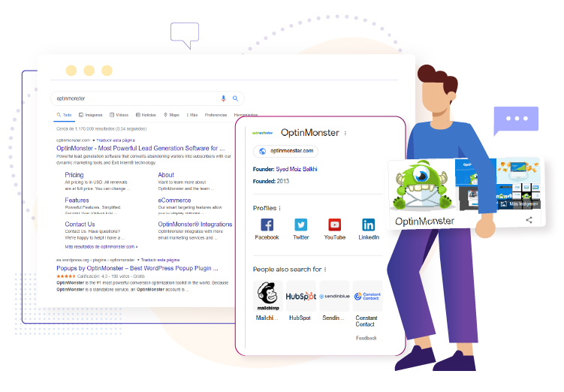Open the OptinMonster Most Powerful Lead Generation result
Image resolution: width=564 pixels, height=392 pixels.
point(140,148)
